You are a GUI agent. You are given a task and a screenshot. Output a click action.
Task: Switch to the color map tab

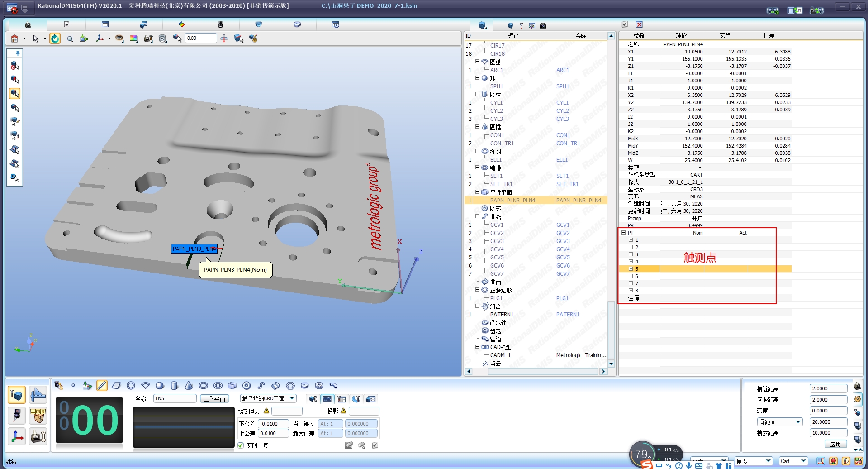click(182, 24)
